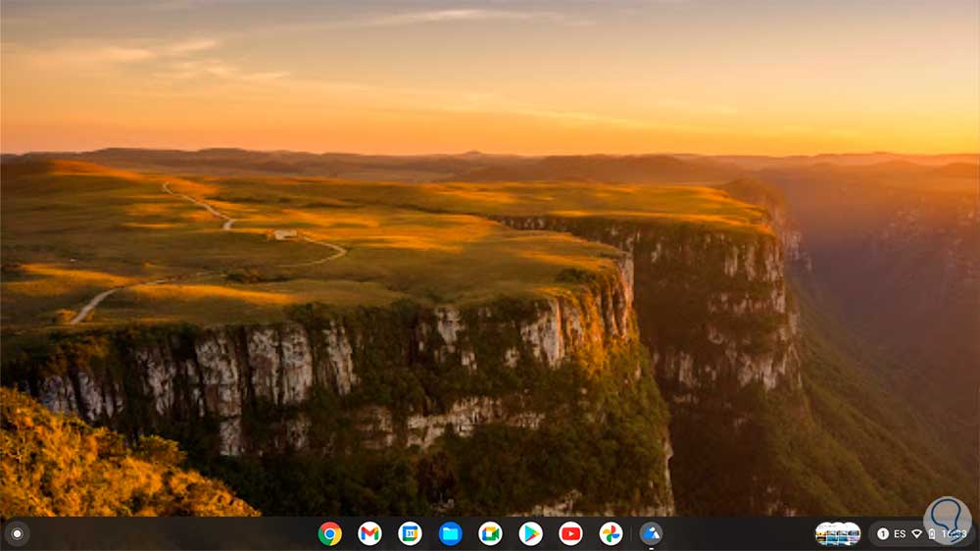Open the recent screenshots holding space

click(838, 533)
